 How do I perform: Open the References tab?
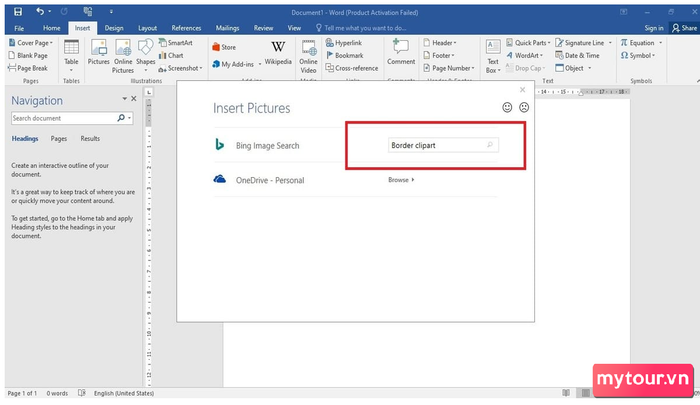[186, 28]
